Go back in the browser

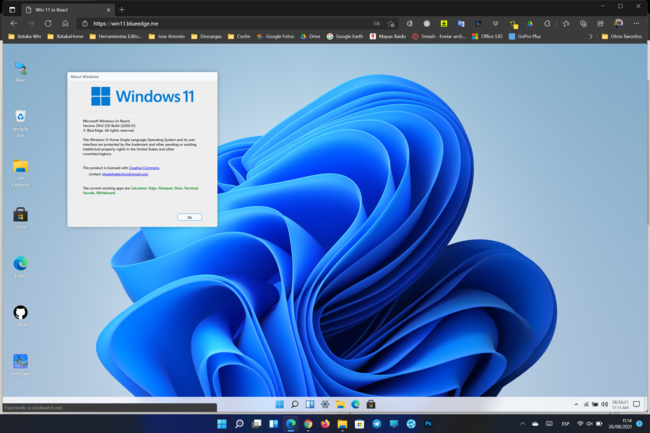point(14,24)
